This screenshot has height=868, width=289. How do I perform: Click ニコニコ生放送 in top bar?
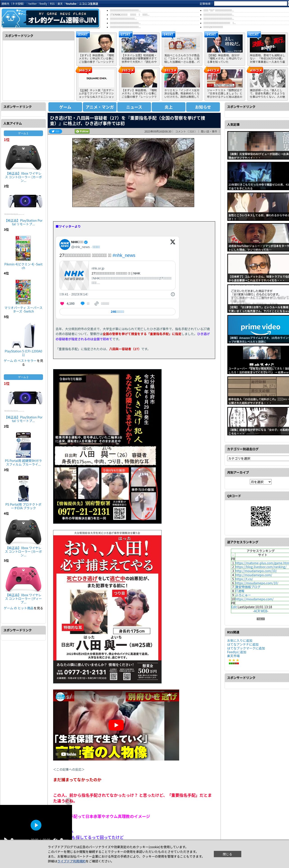point(88,4)
